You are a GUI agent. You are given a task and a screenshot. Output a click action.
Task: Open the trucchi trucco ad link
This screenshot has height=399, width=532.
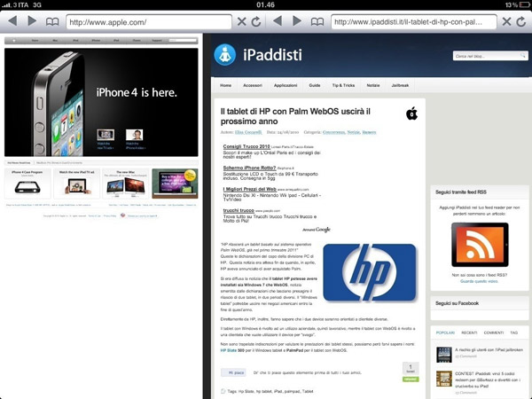(239, 210)
